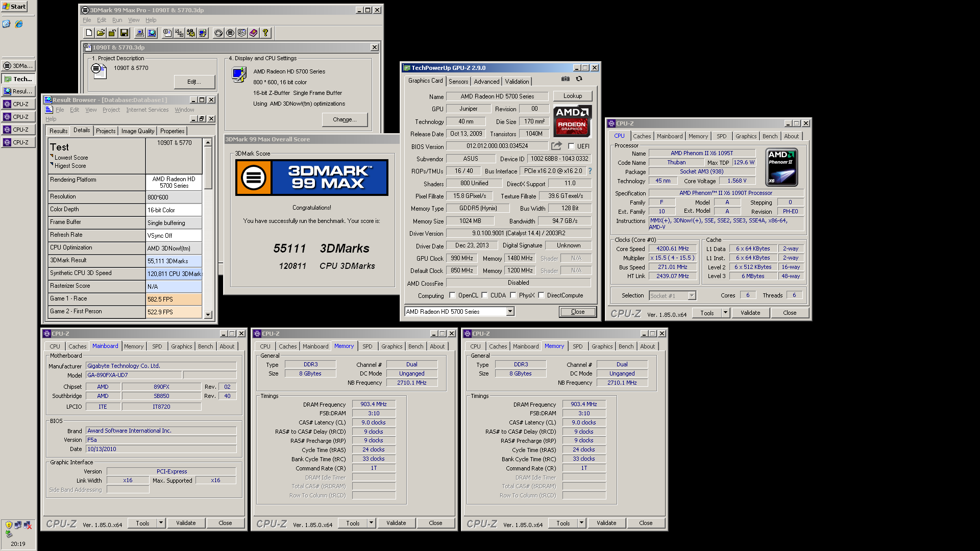Expand Tools dropdown arrow in CPU-Z processor window
Viewport: 980px width, 551px height.
click(x=725, y=313)
